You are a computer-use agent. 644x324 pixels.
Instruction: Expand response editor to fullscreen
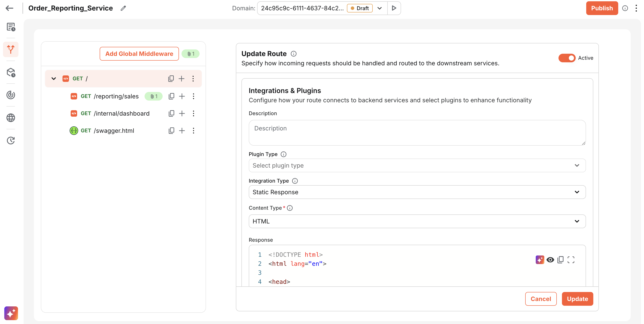571,260
